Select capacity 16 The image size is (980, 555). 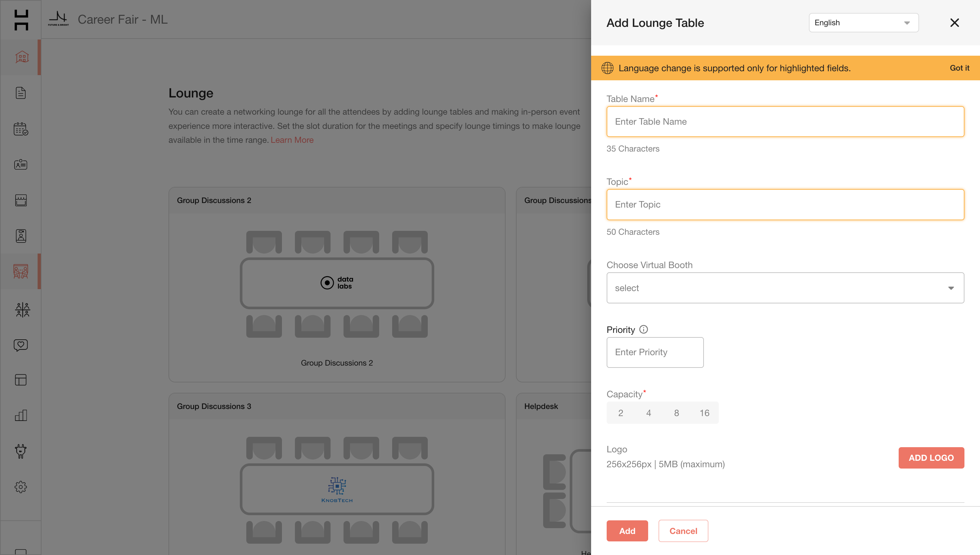pyautogui.click(x=704, y=413)
